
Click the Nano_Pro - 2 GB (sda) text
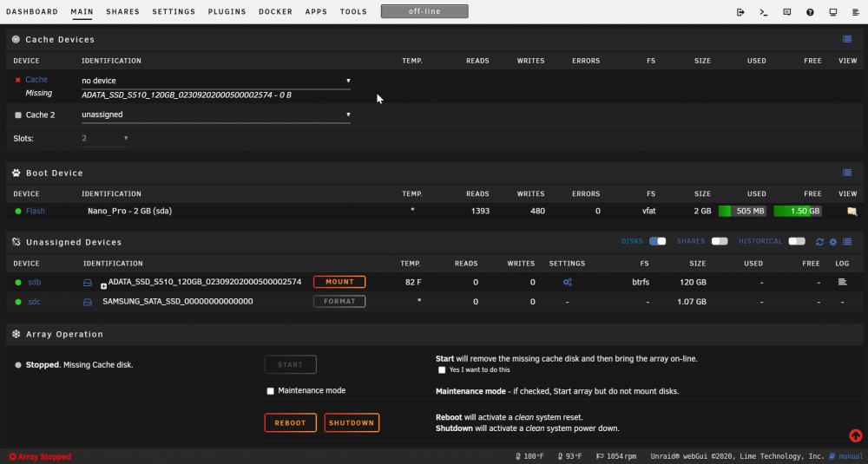pyautogui.click(x=129, y=211)
